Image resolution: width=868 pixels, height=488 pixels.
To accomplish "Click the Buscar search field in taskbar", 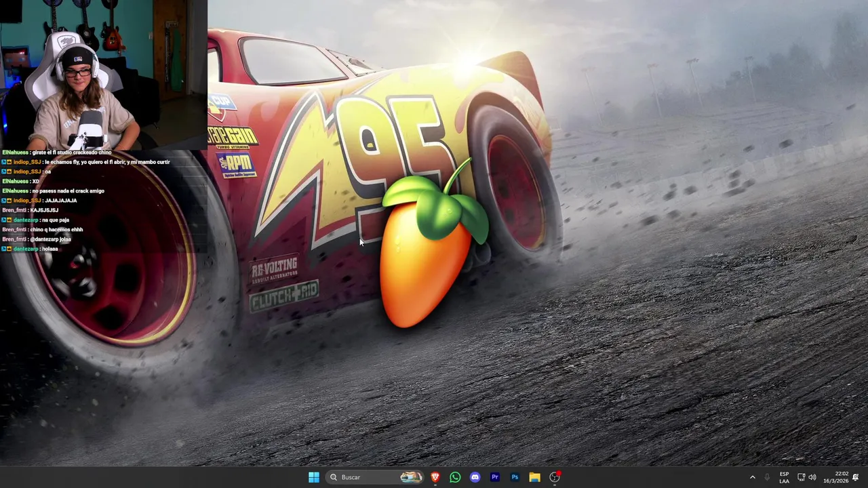I will point(376,477).
